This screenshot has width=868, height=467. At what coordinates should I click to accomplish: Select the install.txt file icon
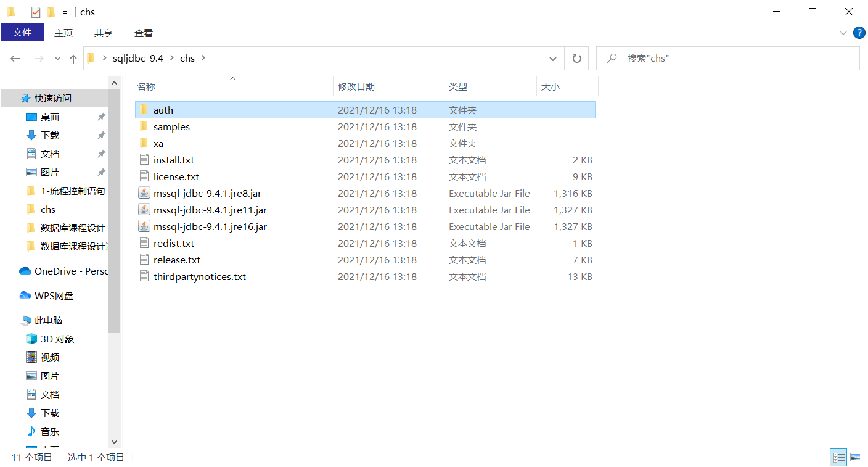coord(144,160)
